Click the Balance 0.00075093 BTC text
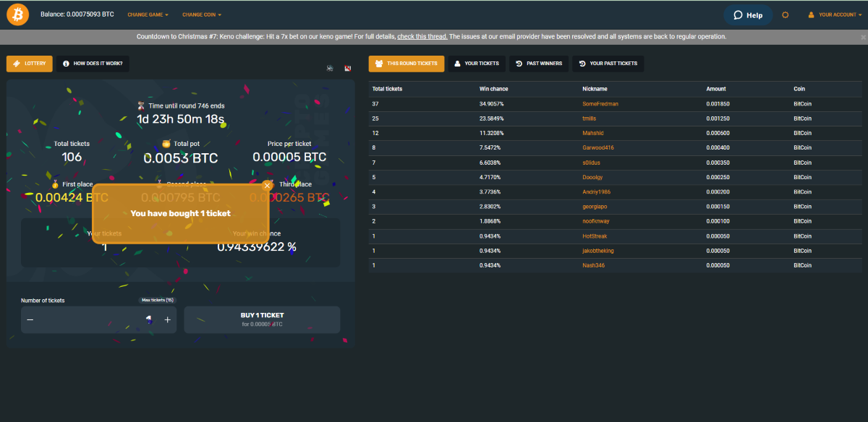Viewport: 868px width, 422px height. click(x=77, y=14)
